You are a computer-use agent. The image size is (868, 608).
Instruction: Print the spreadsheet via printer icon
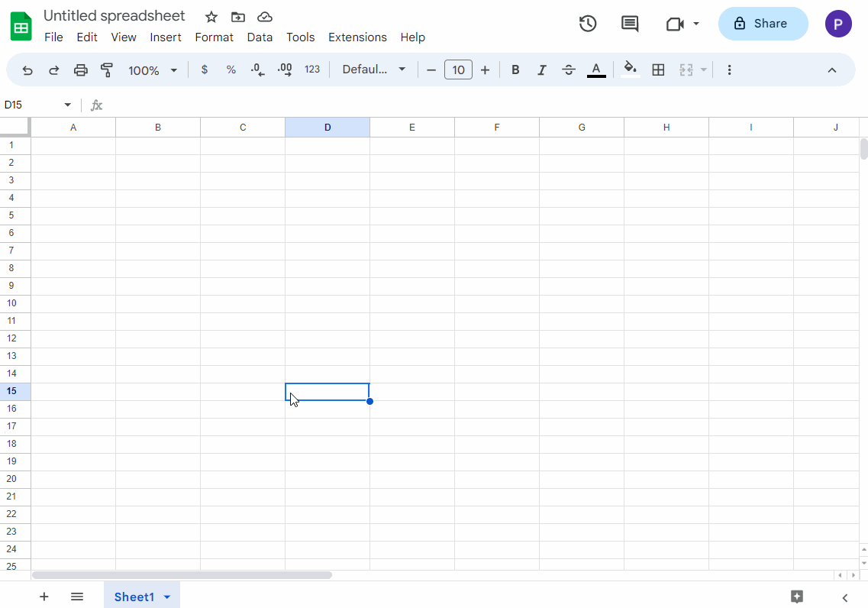(81, 70)
